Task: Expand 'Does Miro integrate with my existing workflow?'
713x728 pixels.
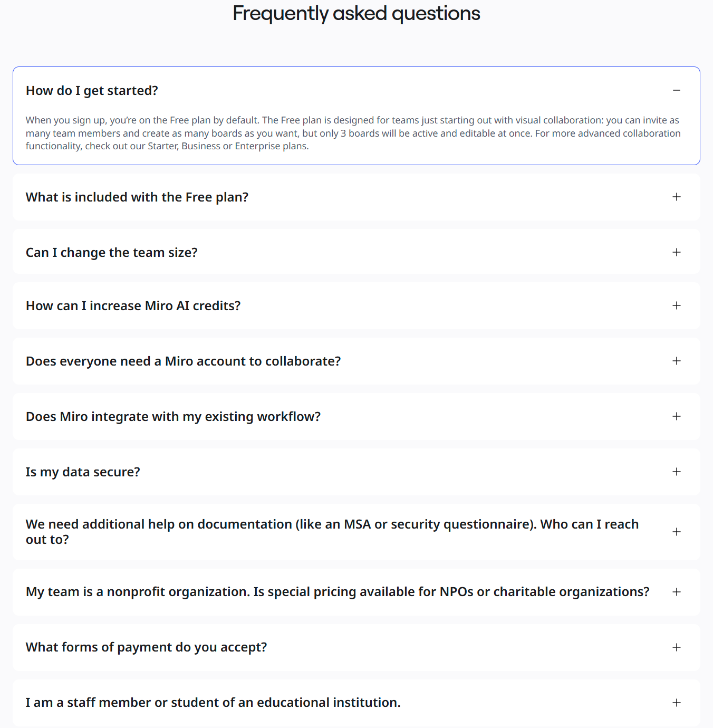Action: click(x=677, y=416)
